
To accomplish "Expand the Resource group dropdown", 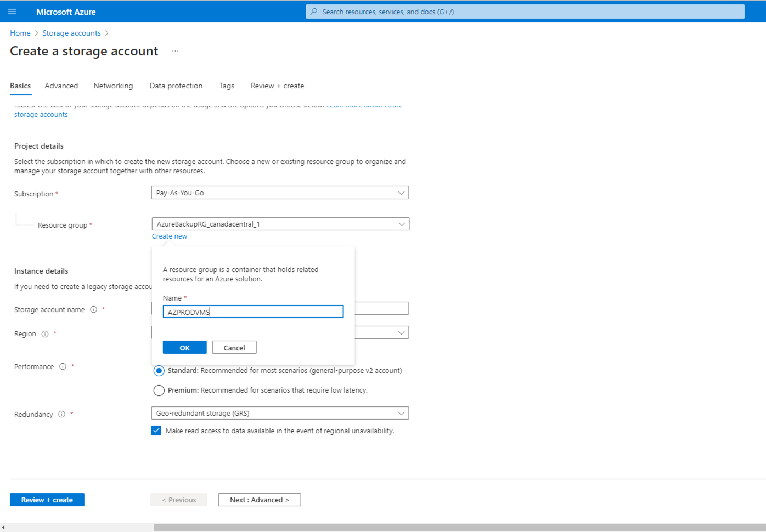I will coord(280,224).
